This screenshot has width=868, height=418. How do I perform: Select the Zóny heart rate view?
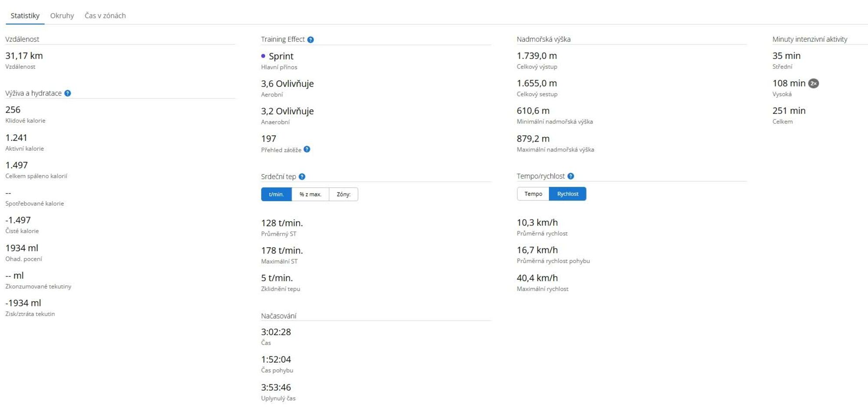coord(343,195)
